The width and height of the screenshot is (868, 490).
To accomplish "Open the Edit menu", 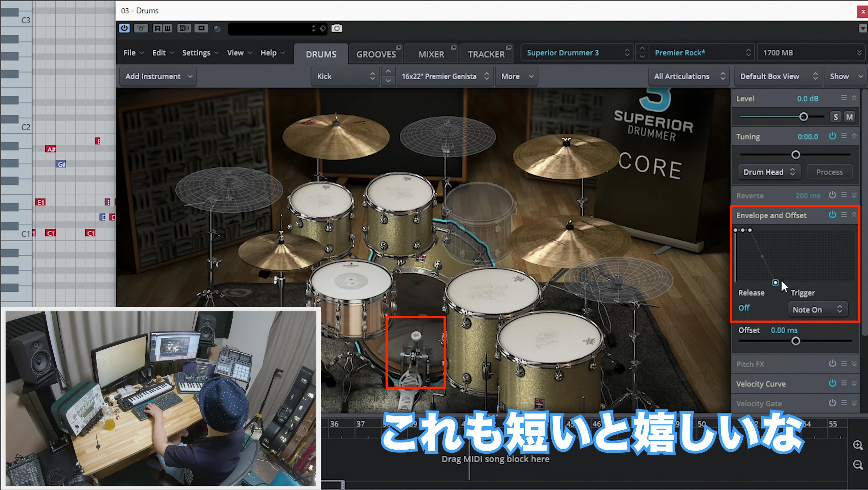I will pyautogui.click(x=163, y=53).
